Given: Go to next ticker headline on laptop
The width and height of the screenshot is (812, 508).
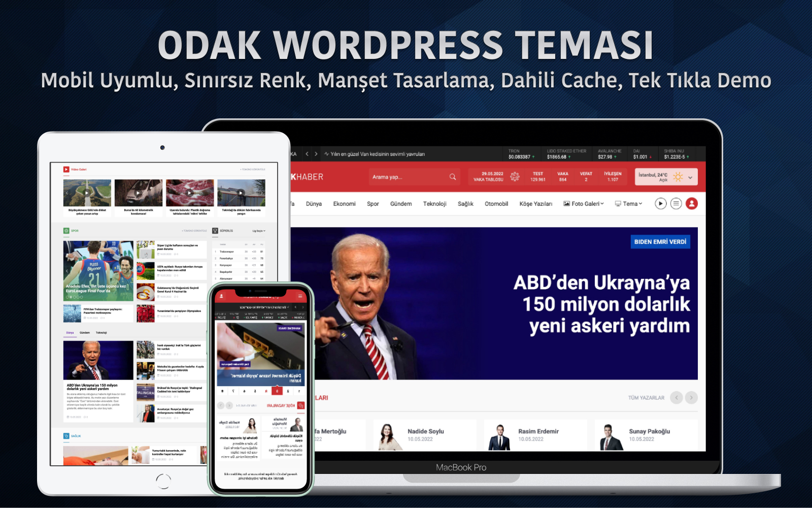Looking at the screenshot, I should pos(316,154).
